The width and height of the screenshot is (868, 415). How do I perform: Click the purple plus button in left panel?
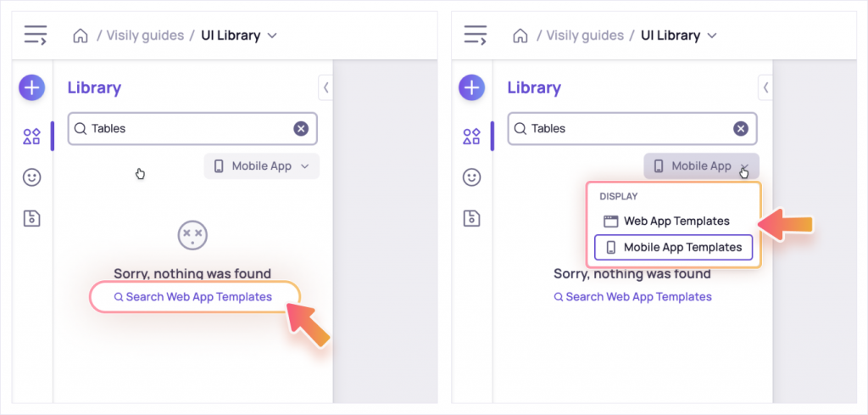tap(32, 87)
